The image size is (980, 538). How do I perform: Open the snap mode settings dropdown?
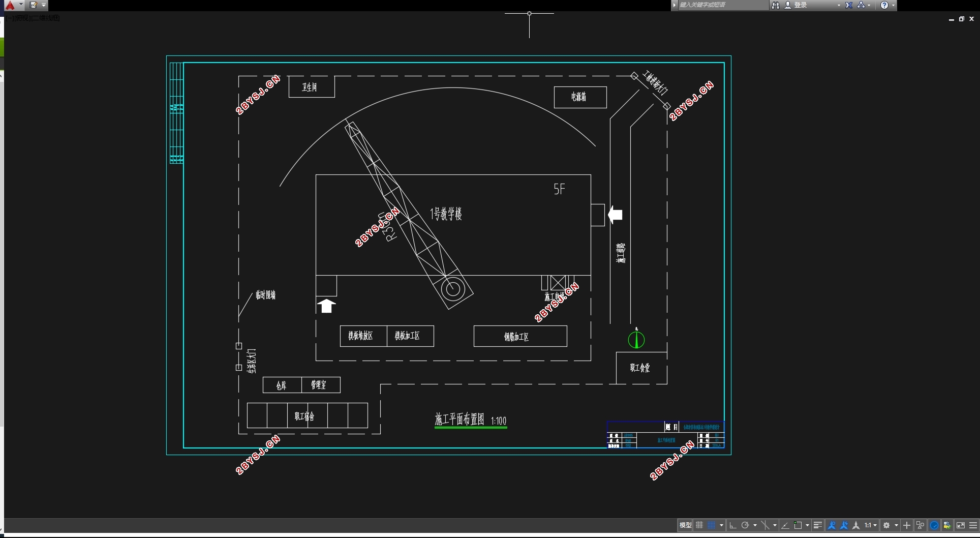point(721,525)
